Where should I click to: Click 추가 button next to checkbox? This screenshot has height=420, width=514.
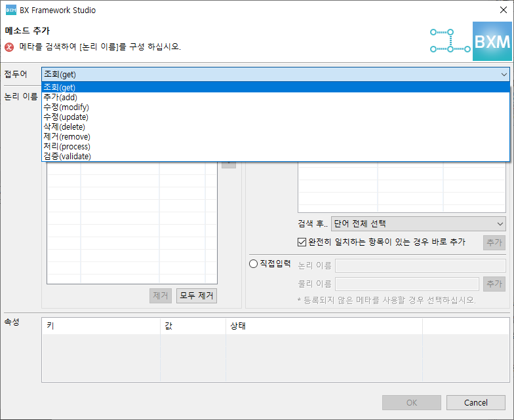(x=494, y=242)
